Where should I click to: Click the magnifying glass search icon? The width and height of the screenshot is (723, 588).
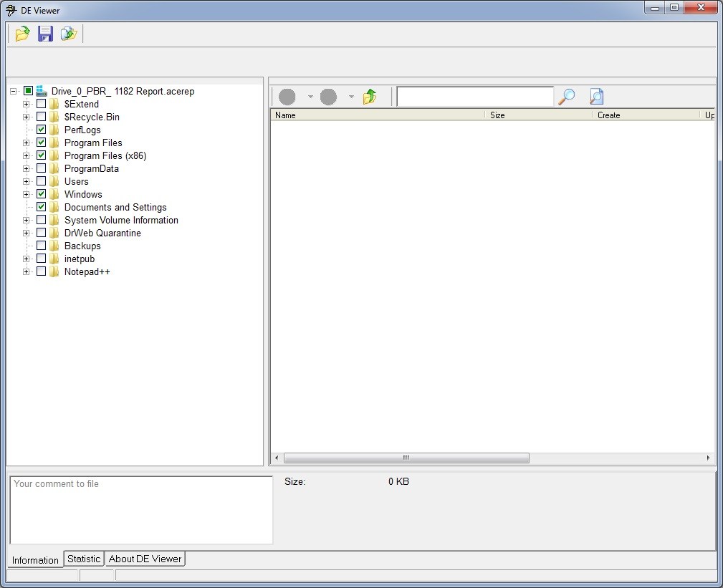point(567,97)
